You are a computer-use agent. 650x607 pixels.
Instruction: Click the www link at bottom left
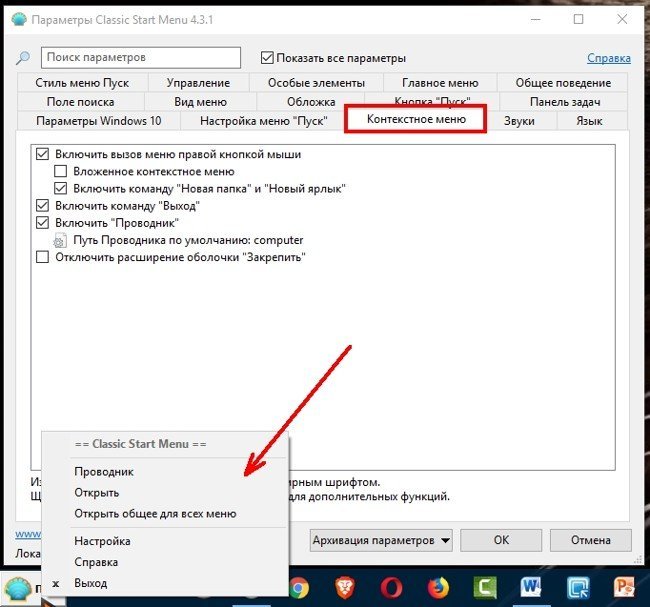pos(28,534)
